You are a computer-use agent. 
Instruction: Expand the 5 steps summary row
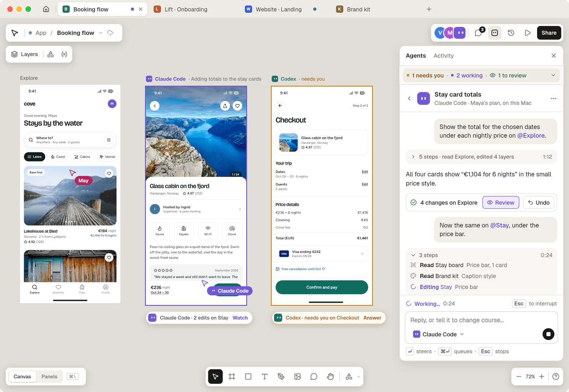click(x=481, y=157)
